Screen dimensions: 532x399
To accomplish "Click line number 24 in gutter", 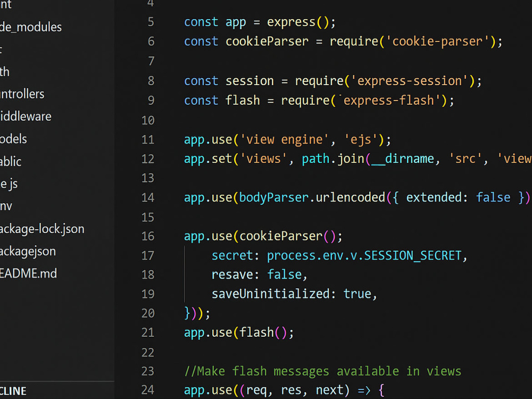I will click(147, 389).
